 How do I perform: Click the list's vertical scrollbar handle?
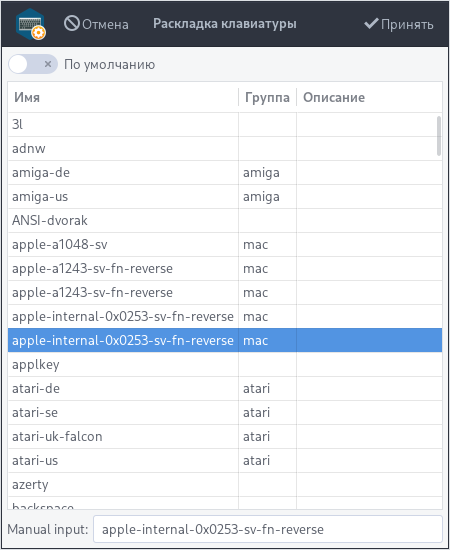[439, 136]
